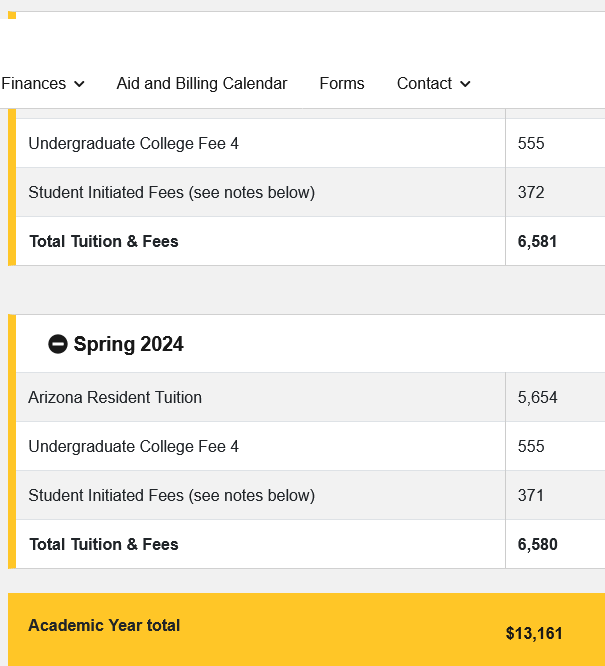Viewport: 605px width, 666px height.
Task: Go to the Forms page
Action: pos(342,83)
